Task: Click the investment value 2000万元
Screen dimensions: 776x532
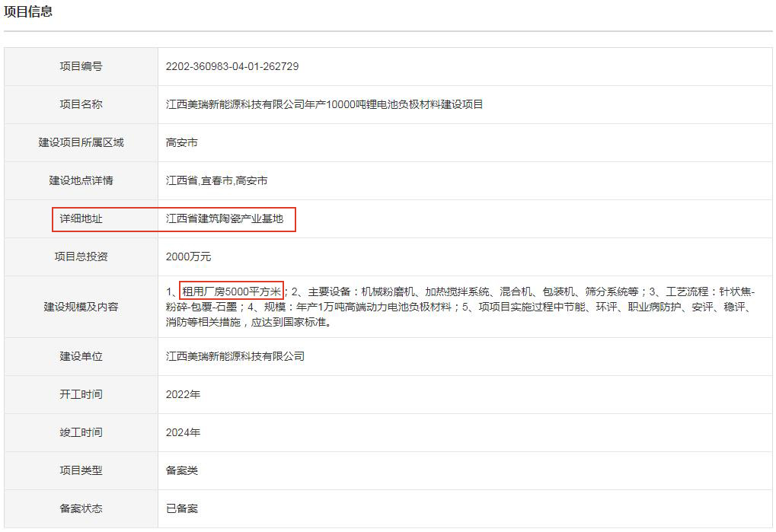Action: [188, 256]
